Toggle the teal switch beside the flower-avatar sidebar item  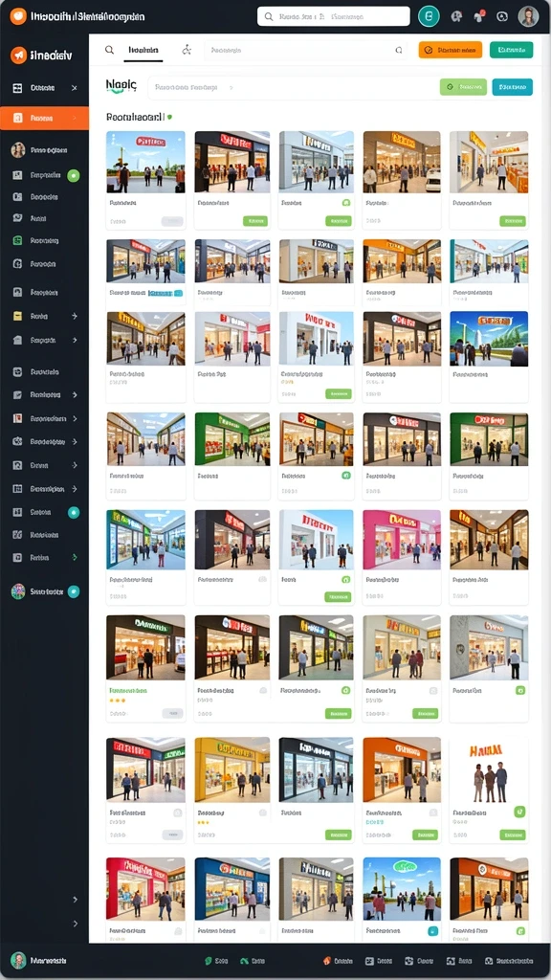[73, 591]
